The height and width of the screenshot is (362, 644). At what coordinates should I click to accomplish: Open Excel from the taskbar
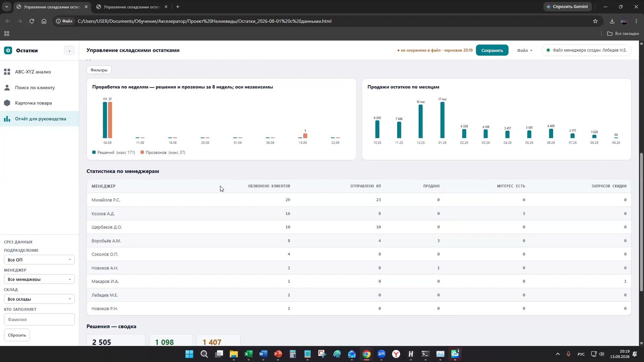tap(248, 354)
